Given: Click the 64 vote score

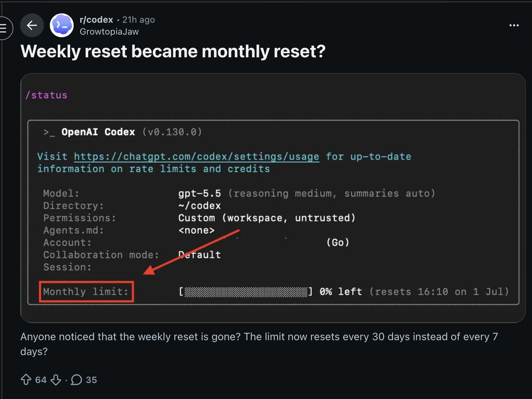Looking at the screenshot, I should click(41, 380).
